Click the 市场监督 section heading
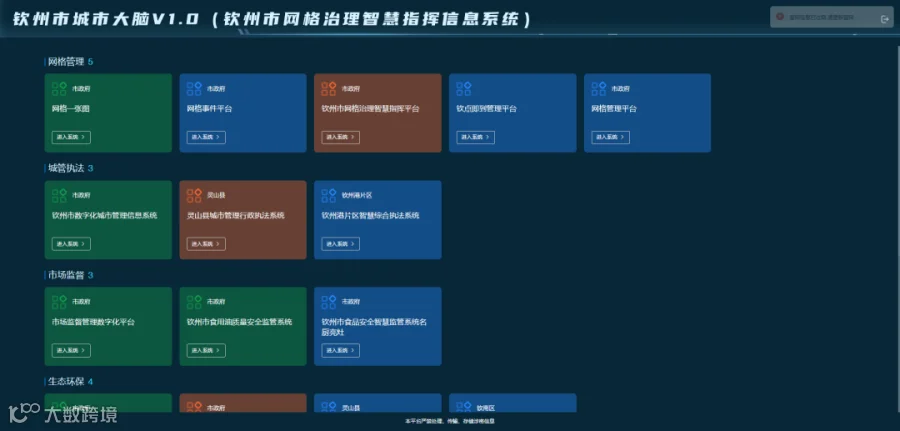 [66, 275]
